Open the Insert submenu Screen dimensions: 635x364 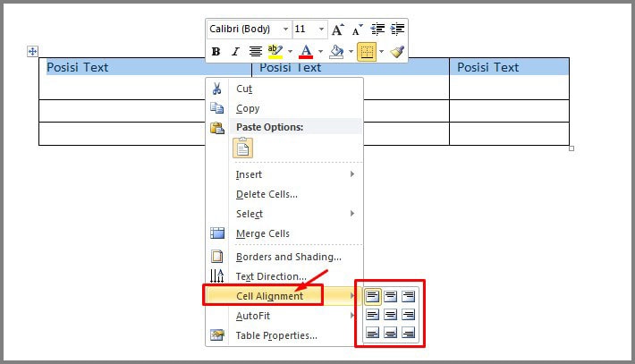284,174
